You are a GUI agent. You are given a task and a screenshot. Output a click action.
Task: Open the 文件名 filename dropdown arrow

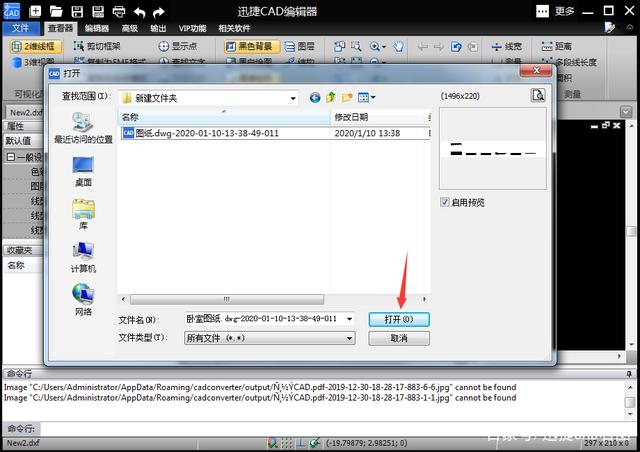point(350,319)
